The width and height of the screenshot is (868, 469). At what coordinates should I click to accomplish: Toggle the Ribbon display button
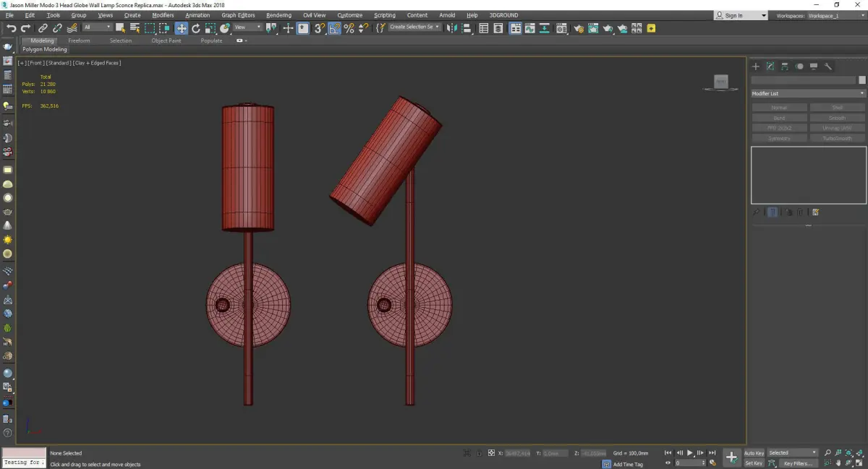coord(516,28)
